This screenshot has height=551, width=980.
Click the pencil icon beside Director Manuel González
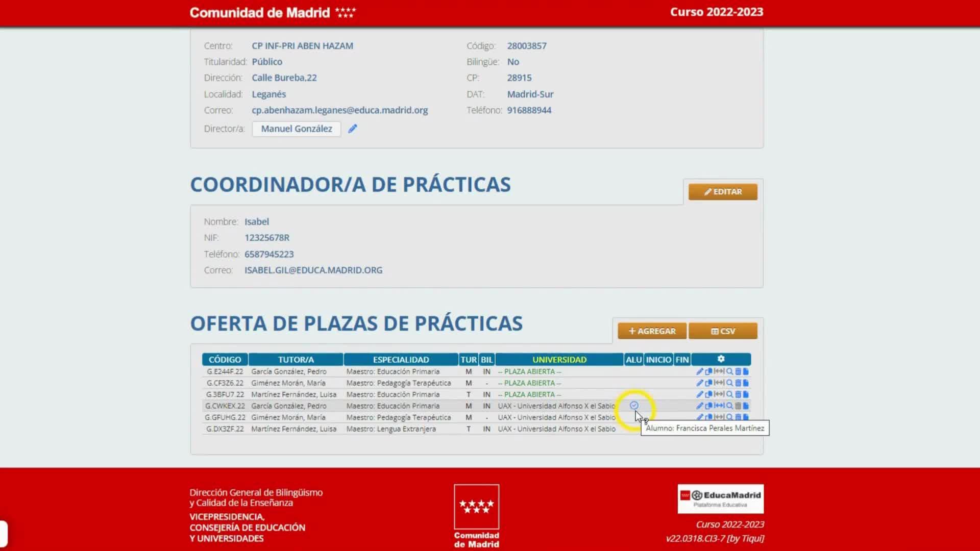pyautogui.click(x=353, y=129)
